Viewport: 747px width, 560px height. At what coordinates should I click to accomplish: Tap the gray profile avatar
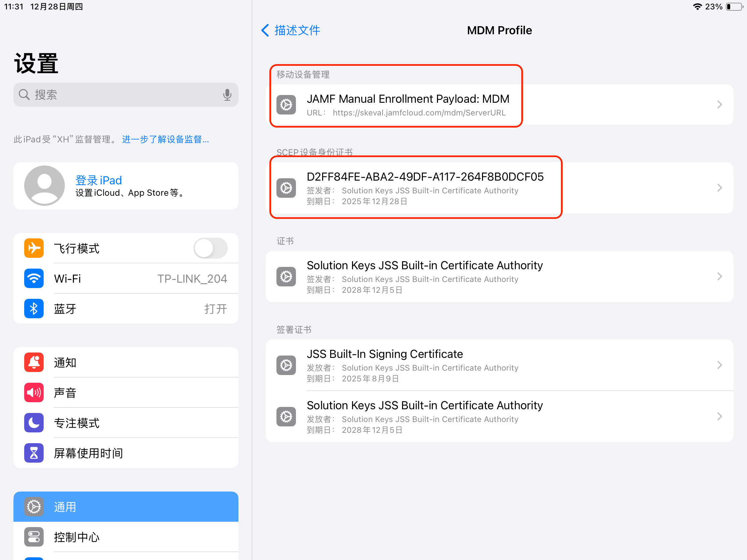pos(44,186)
